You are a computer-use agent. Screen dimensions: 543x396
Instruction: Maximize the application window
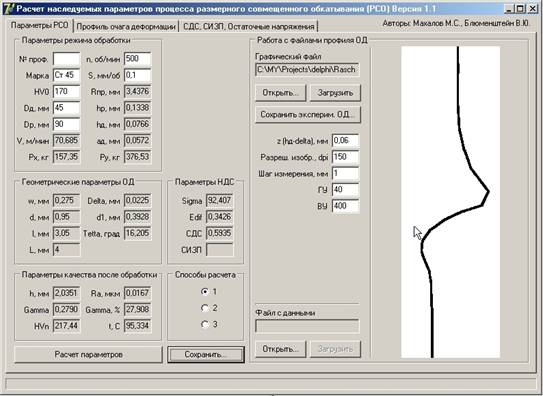(x=519, y=9)
